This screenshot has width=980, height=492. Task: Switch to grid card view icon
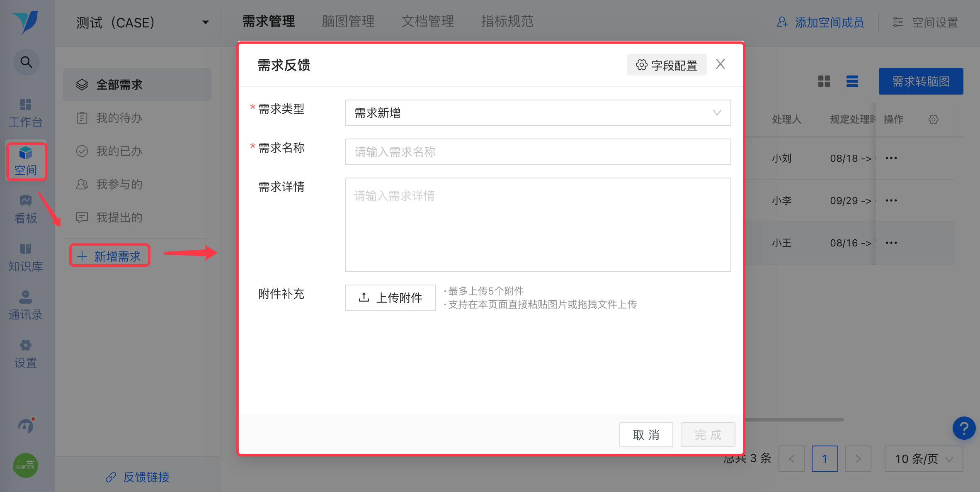pyautogui.click(x=824, y=81)
